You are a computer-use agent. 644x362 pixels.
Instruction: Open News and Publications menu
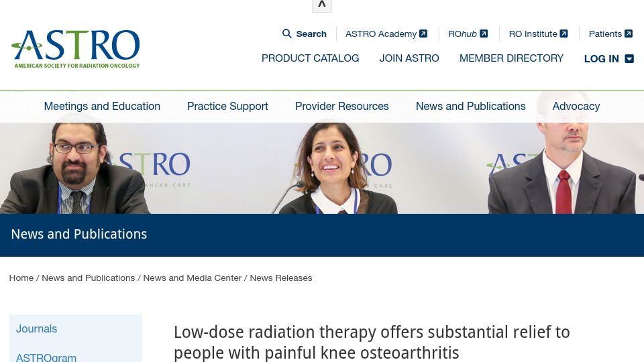pos(471,107)
